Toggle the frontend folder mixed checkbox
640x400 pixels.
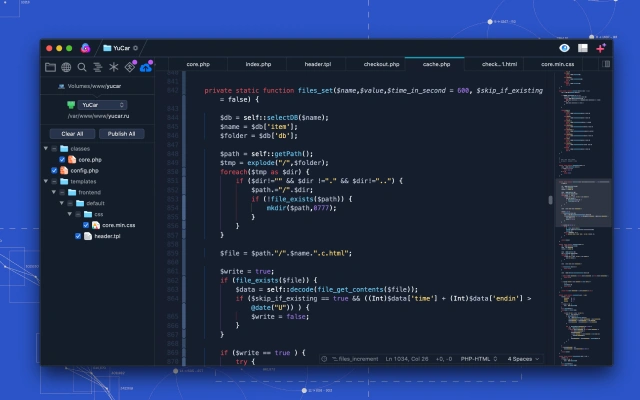(62, 192)
